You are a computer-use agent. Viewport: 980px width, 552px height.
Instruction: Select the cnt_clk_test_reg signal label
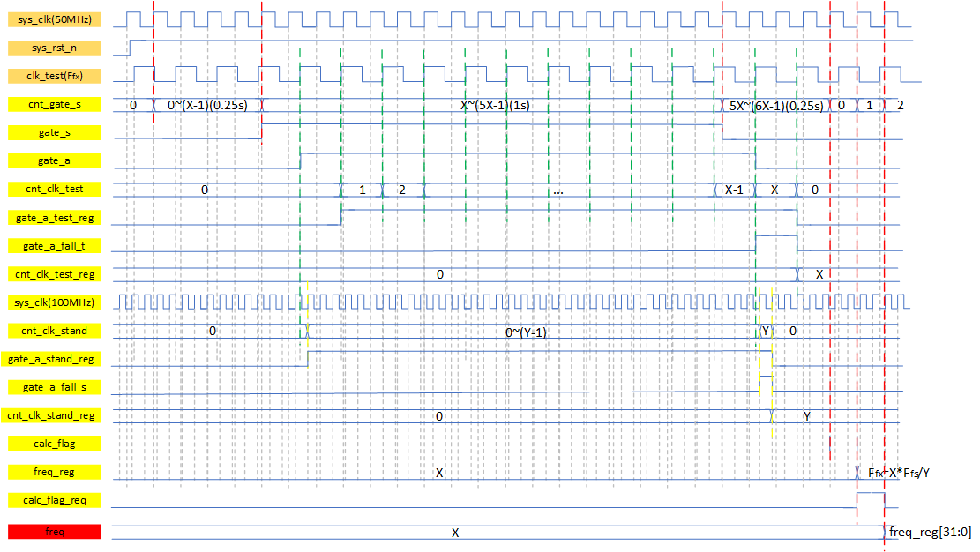click(x=55, y=274)
